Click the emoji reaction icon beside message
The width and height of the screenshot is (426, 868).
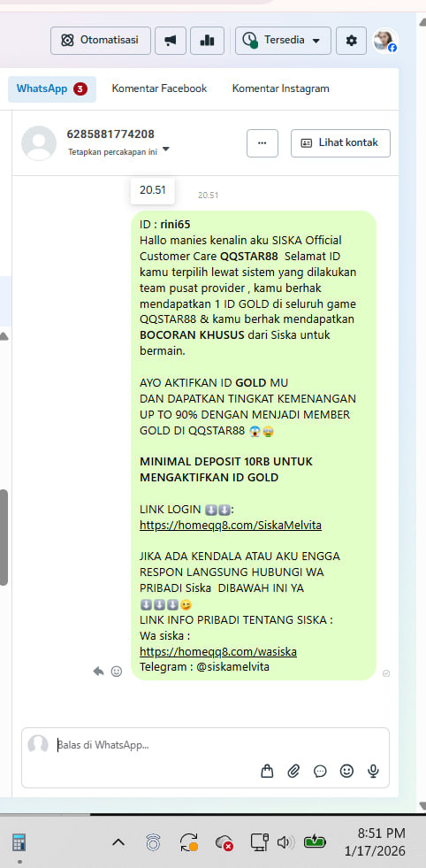[x=116, y=671]
